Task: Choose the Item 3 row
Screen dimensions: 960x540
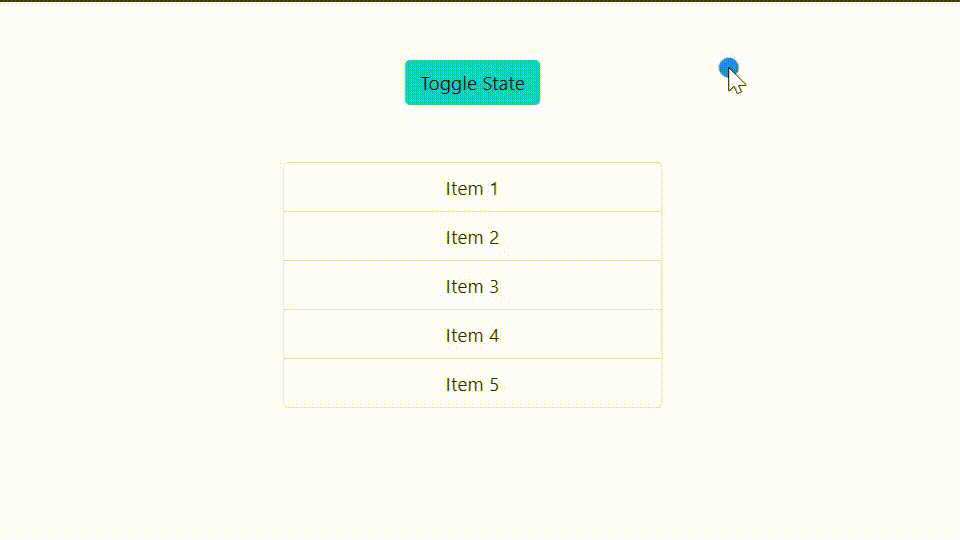Action: point(472,285)
